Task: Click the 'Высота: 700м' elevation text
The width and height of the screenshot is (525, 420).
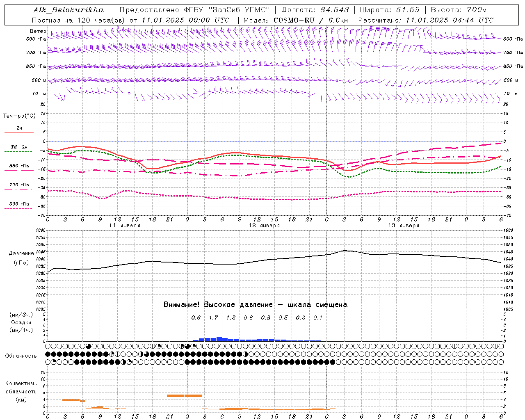Action: click(x=459, y=10)
